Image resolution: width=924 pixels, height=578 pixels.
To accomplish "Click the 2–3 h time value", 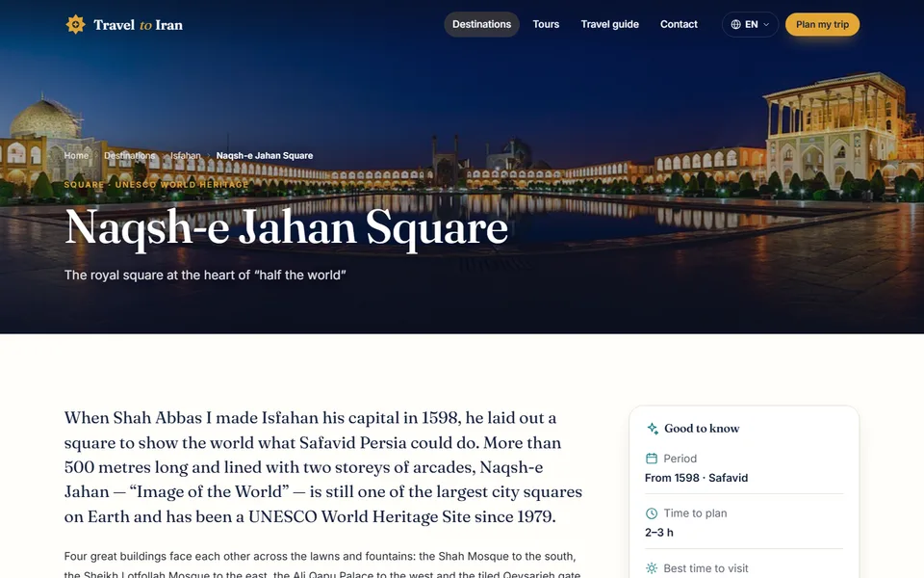I will click(658, 532).
